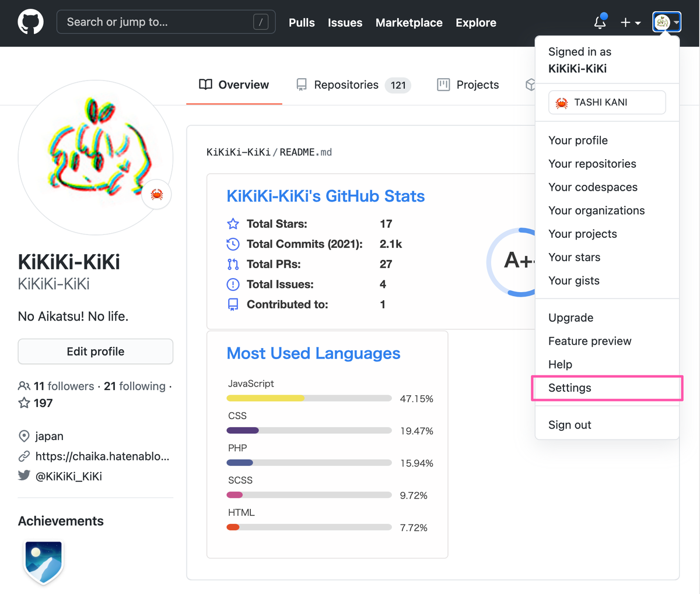Click the JavaScript yellow language bar
Viewport: 700px width, 594px height.
tap(265, 398)
